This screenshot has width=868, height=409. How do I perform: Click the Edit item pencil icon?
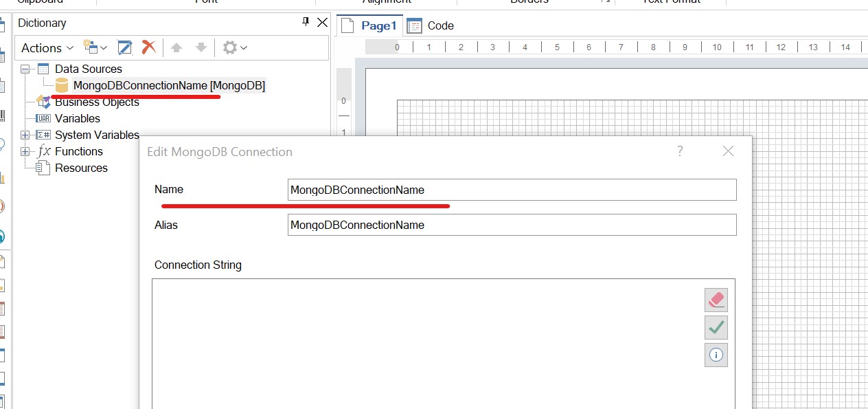click(124, 47)
